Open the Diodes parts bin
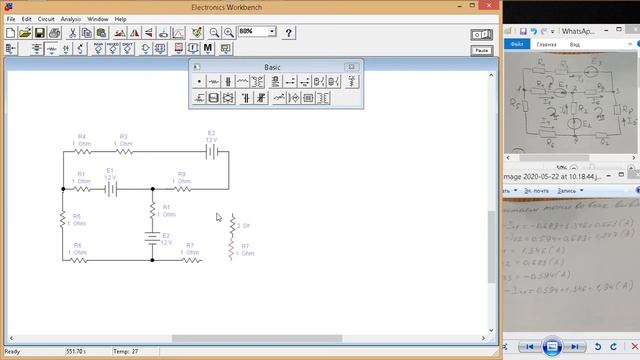The image size is (640, 360). click(x=66, y=49)
